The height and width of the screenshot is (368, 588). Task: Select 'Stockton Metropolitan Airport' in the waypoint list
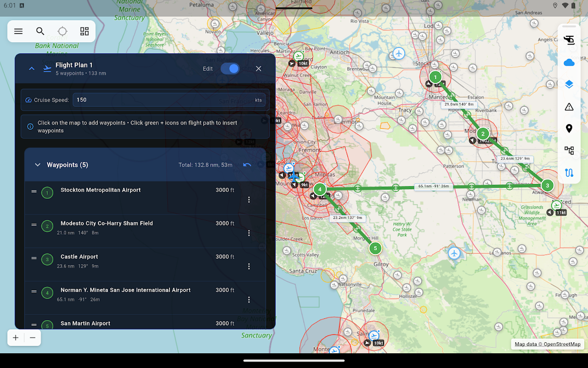pyautogui.click(x=101, y=190)
